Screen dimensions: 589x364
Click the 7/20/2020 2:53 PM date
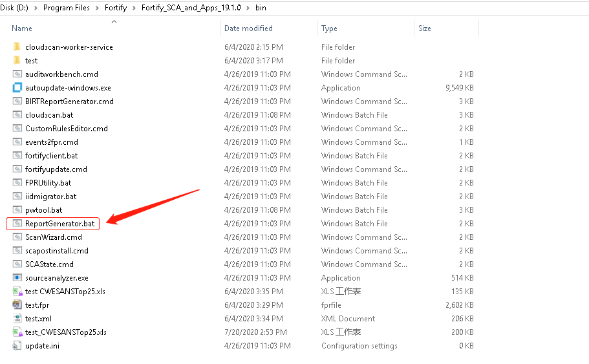click(x=255, y=332)
